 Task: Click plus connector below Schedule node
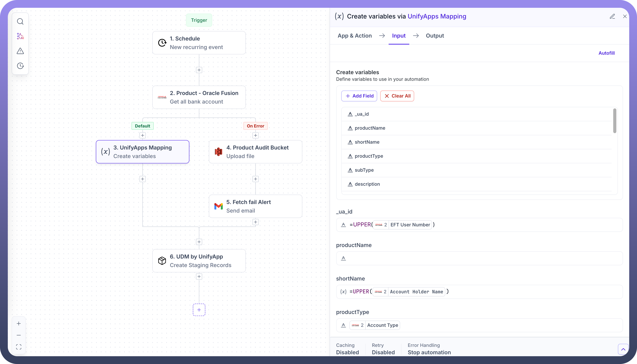(x=199, y=70)
